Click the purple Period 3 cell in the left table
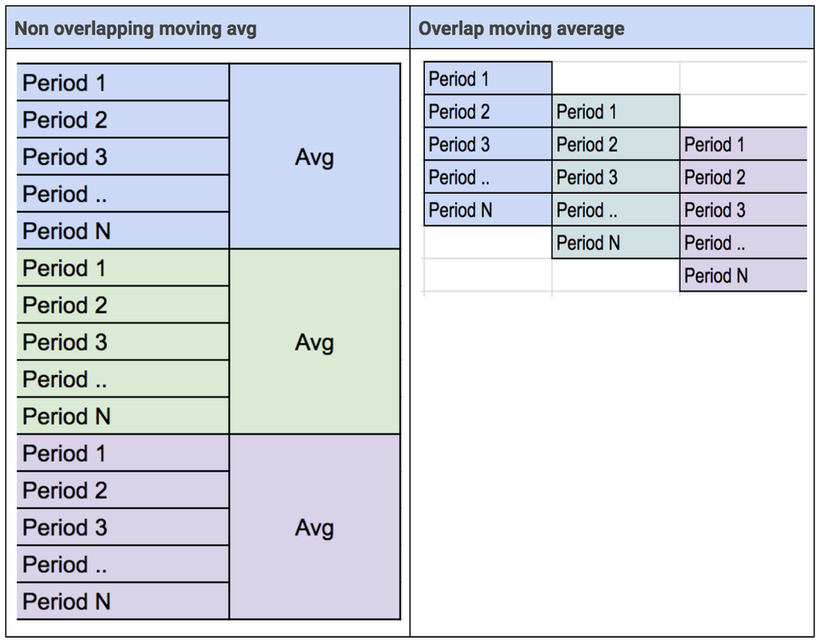 123,527
